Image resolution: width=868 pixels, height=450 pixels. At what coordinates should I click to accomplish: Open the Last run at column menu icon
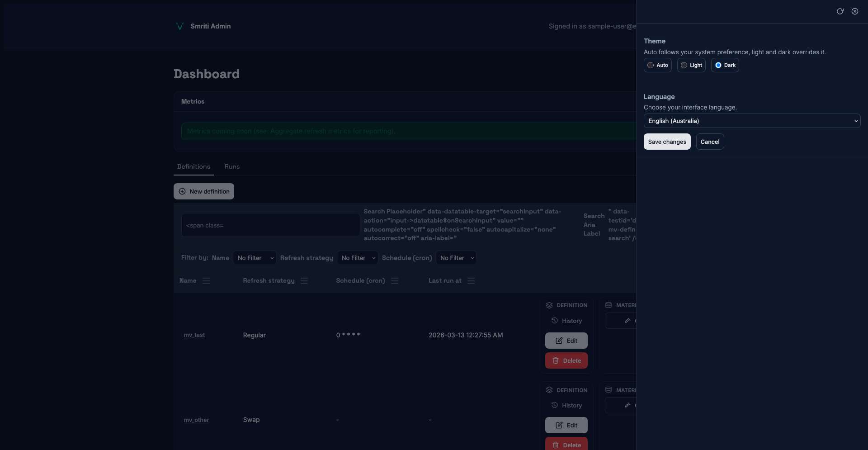(471, 281)
